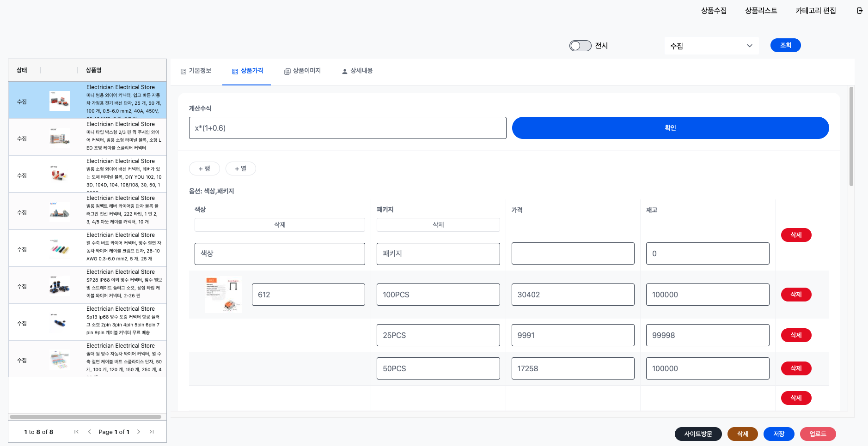This screenshot has width=868, height=446.
Task: Open the 상품리스트 menu
Action: pyautogui.click(x=761, y=11)
